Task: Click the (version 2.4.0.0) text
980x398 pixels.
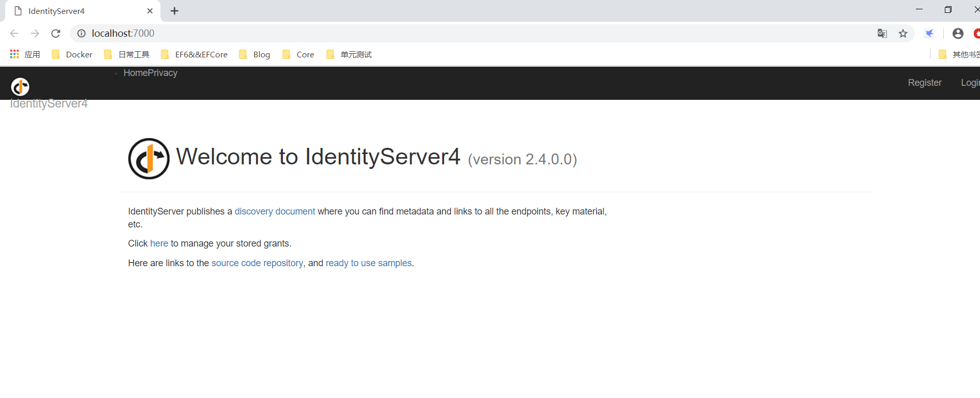Action: coord(522,159)
